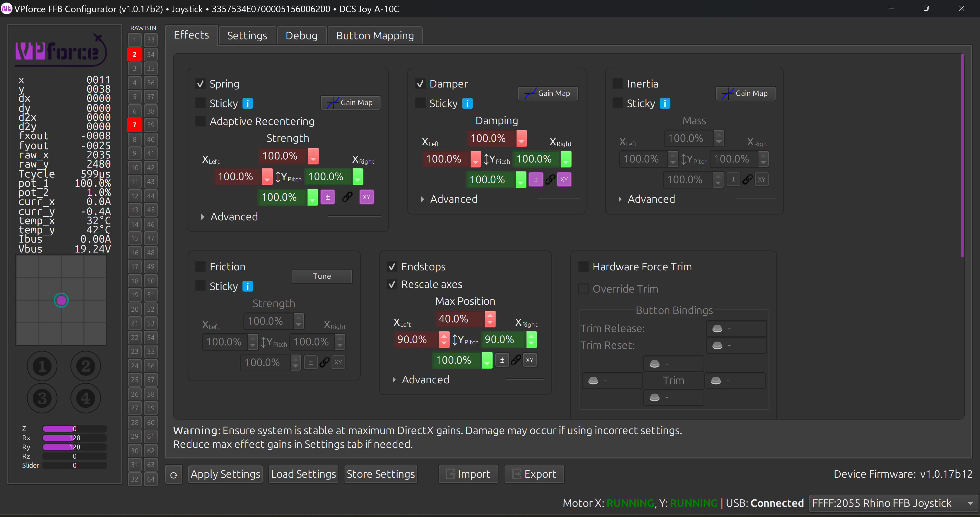Viewport: 980px width, 517px height.
Task: Switch to the Settings tab
Action: (x=247, y=36)
